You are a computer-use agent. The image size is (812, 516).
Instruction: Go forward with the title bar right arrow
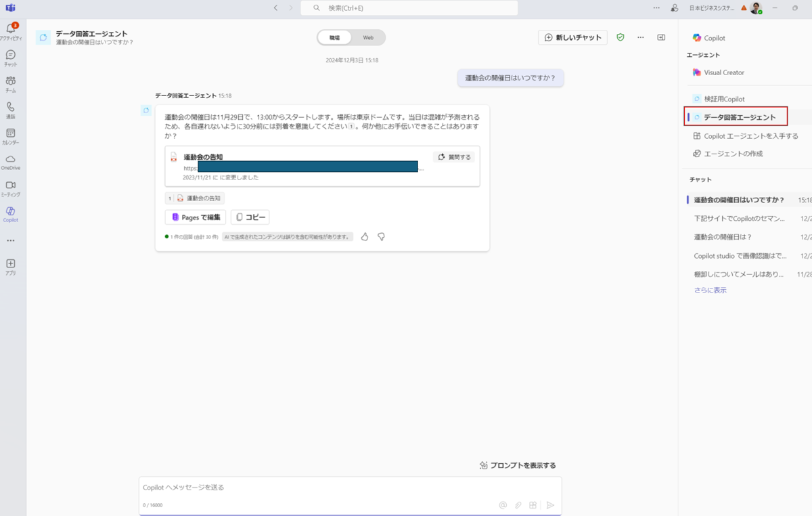(291, 7)
